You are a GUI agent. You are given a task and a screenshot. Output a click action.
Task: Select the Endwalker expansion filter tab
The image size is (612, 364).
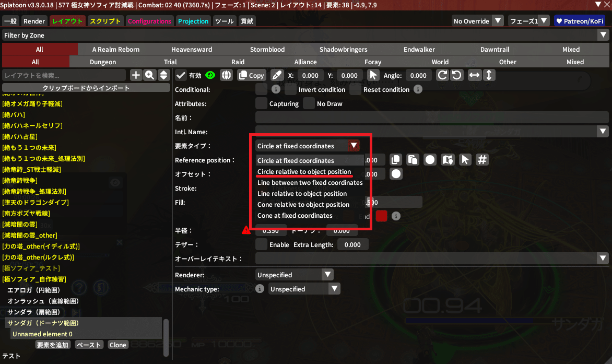pos(419,49)
